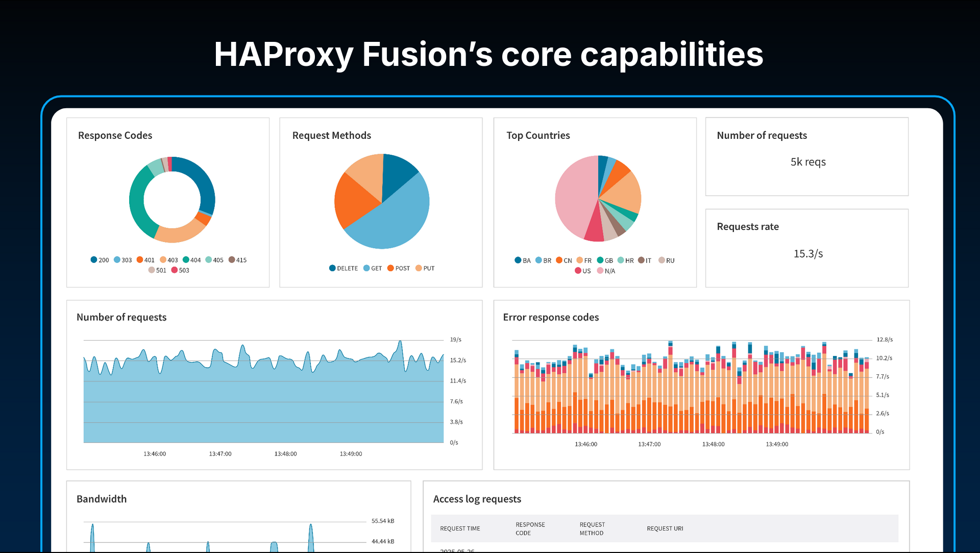Click the Number of requests area chart
The image size is (980, 553).
[263, 391]
